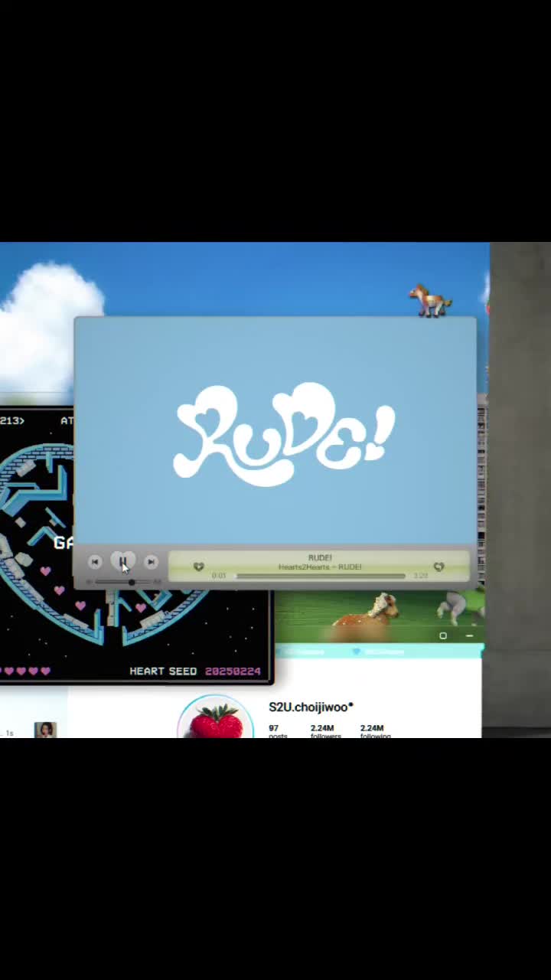The image size is (551, 980).
Task: Click the right heart icon in track display
Action: coord(439,567)
